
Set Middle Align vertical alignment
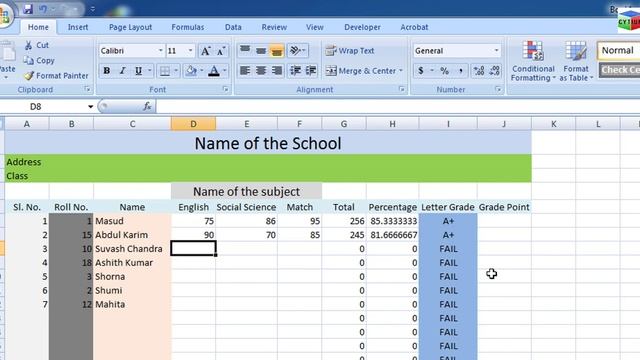coord(261,51)
